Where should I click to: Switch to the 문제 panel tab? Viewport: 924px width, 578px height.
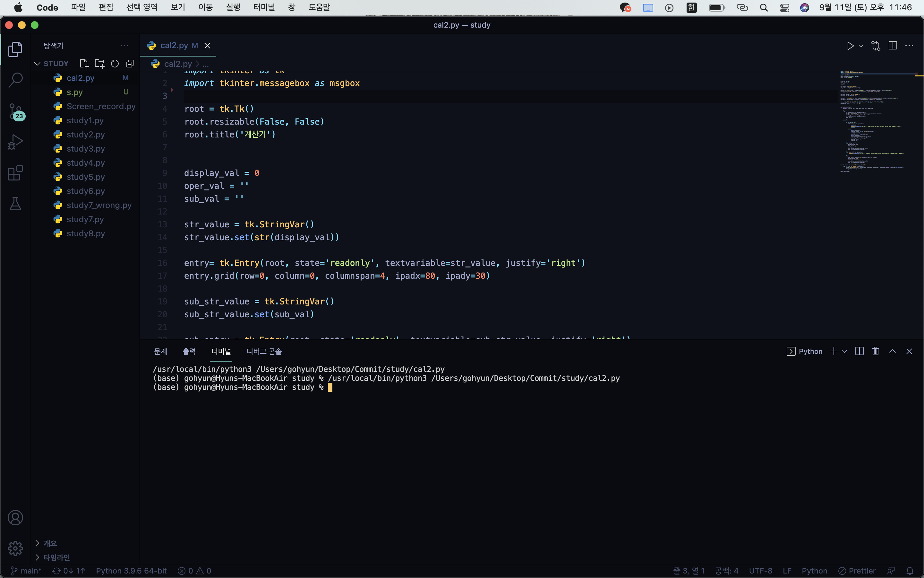point(160,351)
